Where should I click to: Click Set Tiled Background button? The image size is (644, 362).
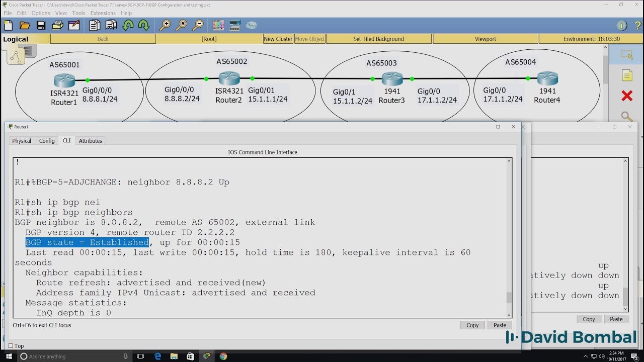point(378,39)
